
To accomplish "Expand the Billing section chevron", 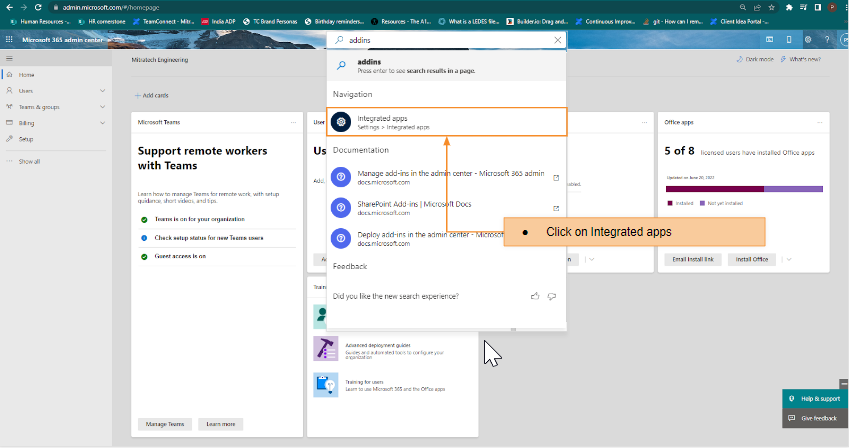I will [102, 123].
